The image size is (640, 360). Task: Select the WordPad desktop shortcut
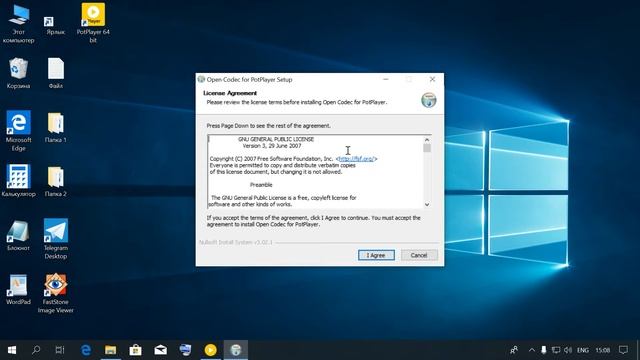pyautogui.click(x=18, y=289)
